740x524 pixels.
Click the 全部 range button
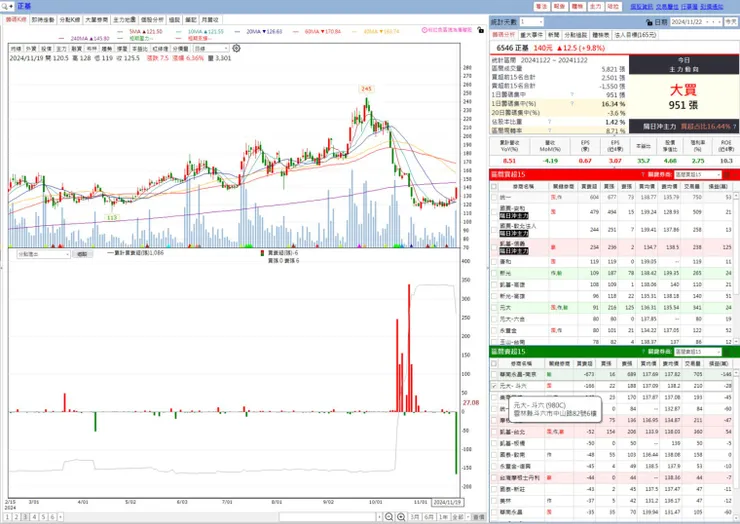click(457, 517)
